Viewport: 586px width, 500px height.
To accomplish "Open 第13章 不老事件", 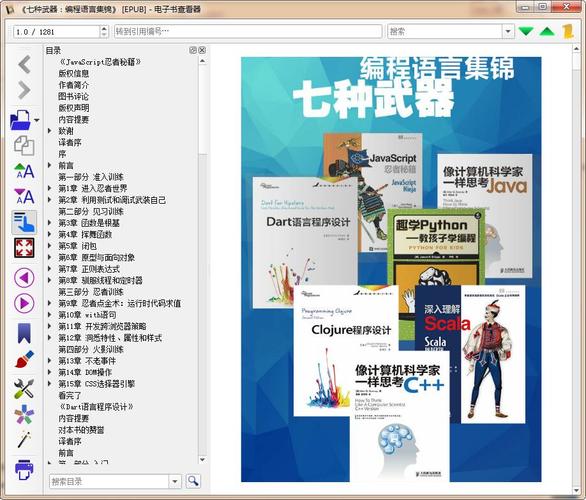I will pyautogui.click(x=87, y=361).
